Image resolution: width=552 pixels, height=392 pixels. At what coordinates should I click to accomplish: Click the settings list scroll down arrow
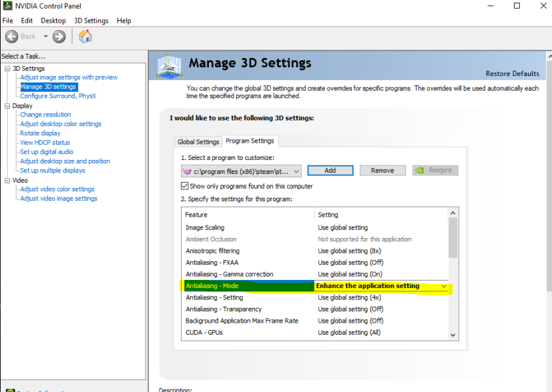[x=453, y=335]
